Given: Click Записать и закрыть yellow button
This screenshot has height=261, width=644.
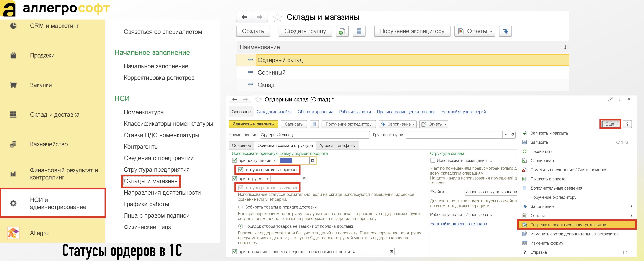Looking at the screenshot, I should pyautogui.click(x=253, y=124).
